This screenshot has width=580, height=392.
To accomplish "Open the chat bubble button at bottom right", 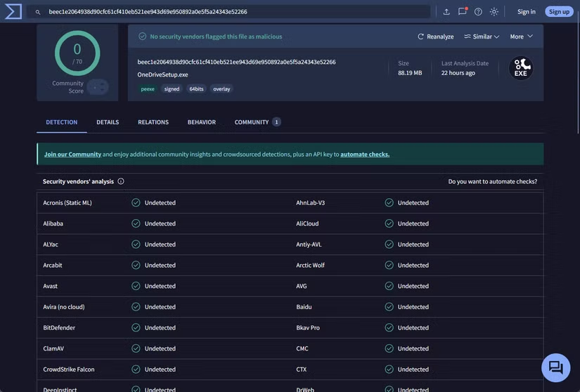I will [x=555, y=367].
